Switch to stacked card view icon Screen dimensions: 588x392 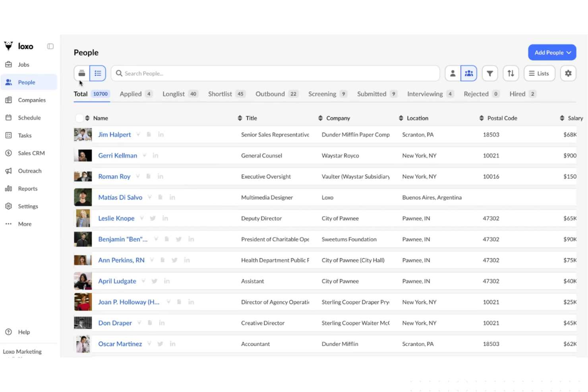[82, 73]
